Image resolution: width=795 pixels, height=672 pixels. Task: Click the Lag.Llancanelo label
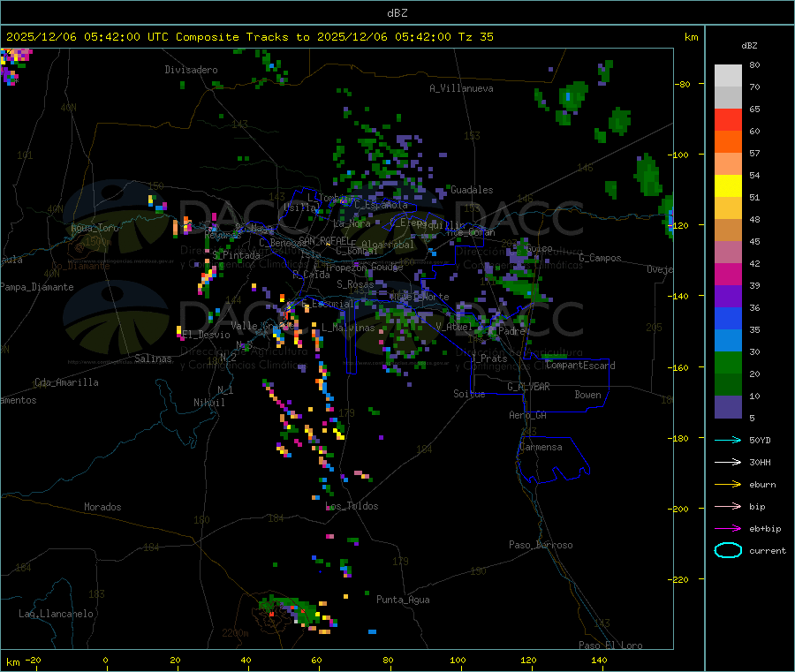(x=56, y=614)
